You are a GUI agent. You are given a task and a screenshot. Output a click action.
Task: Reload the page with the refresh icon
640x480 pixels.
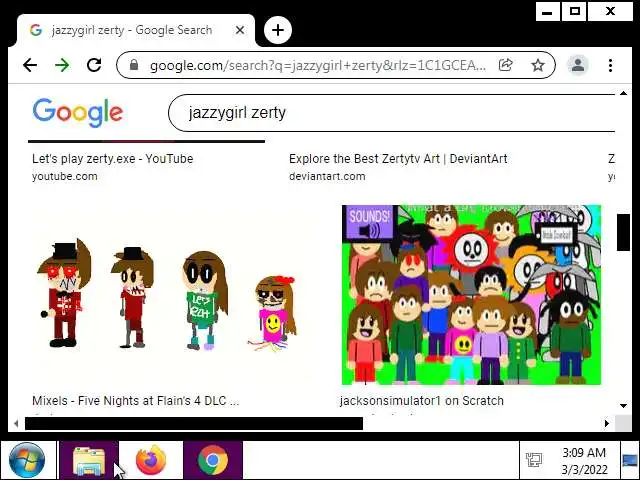(94, 65)
